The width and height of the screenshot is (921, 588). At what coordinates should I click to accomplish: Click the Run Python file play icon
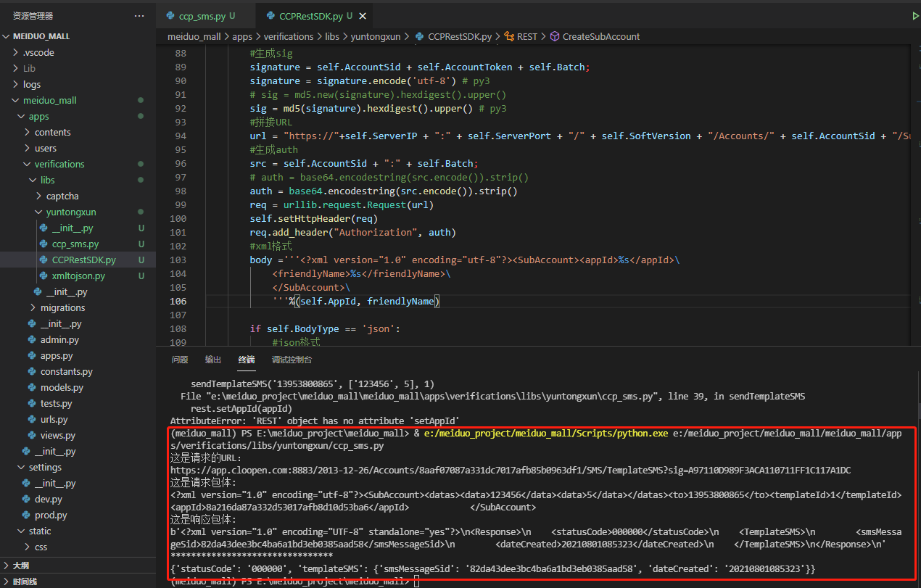pyautogui.click(x=915, y=16)
